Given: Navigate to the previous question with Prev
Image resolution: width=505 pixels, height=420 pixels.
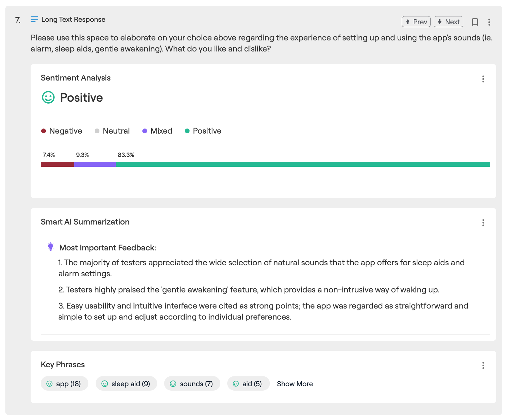Looking at the screenshot, I should [x=416, y=22].
